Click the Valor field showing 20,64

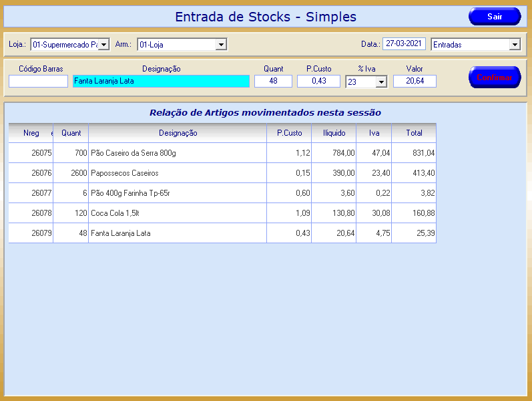pyautogui.click(x=415, y=81)
